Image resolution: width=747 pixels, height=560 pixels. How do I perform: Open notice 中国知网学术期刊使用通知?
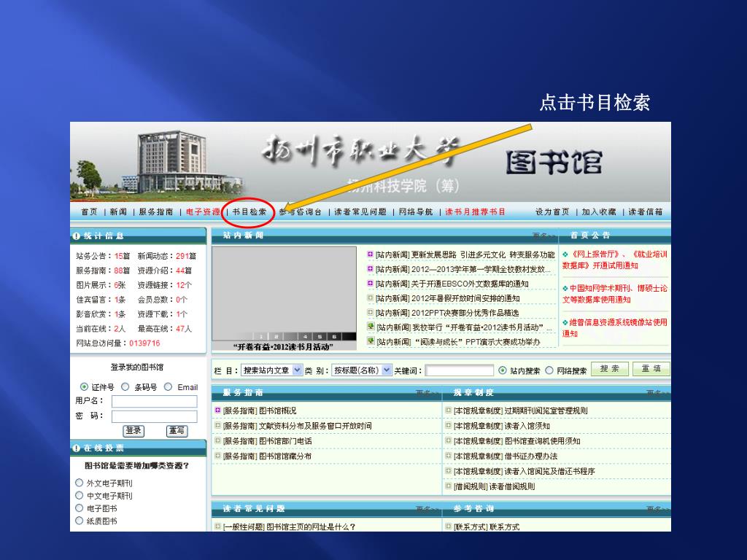click(x=614, y=294)
